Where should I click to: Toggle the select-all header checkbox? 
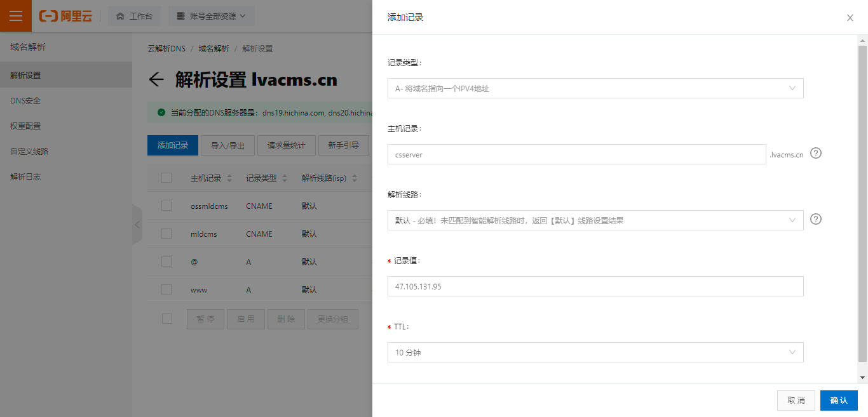pos(166,178)
